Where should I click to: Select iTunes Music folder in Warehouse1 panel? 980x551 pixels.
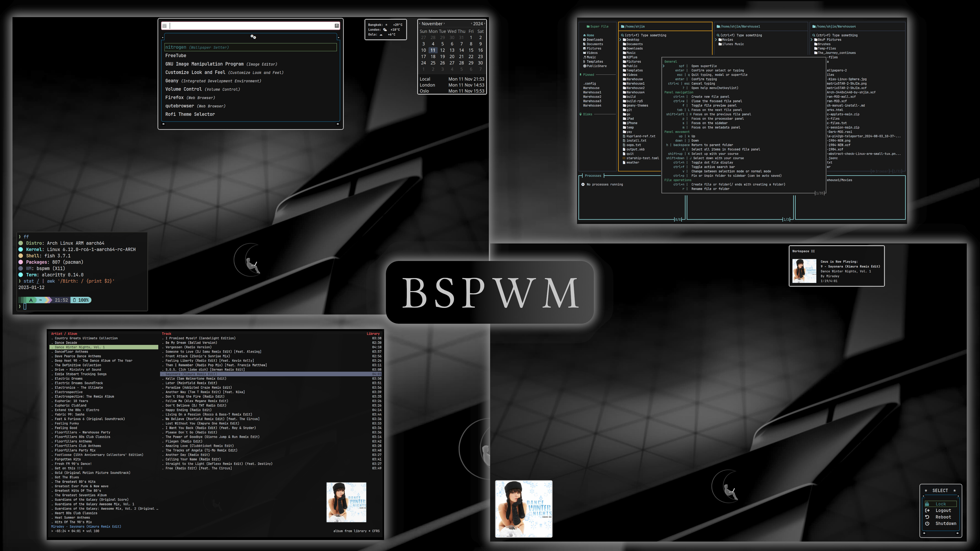pyautogui.click(x=731, y=44)
